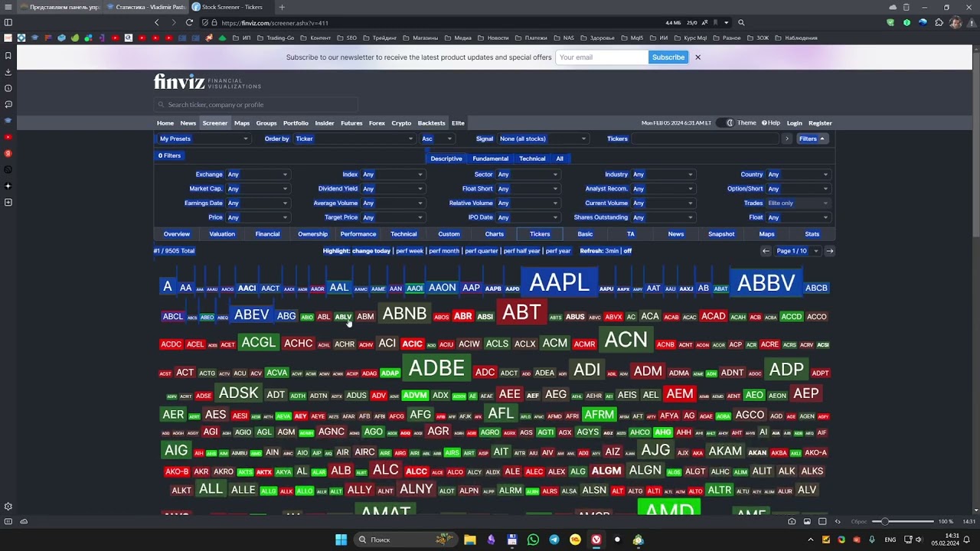Click the Subscribe newsletter button
The image size is (980, 551).
click(x=668, y=57)
